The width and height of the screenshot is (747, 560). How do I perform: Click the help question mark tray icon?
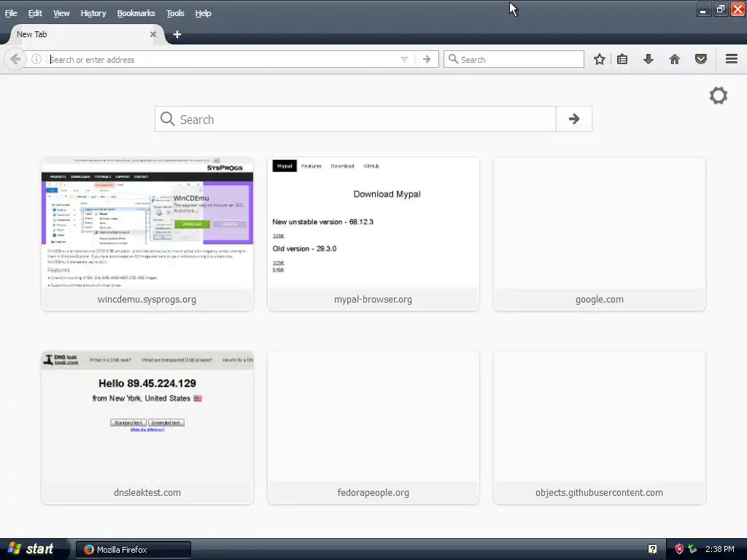pos(652,549)
